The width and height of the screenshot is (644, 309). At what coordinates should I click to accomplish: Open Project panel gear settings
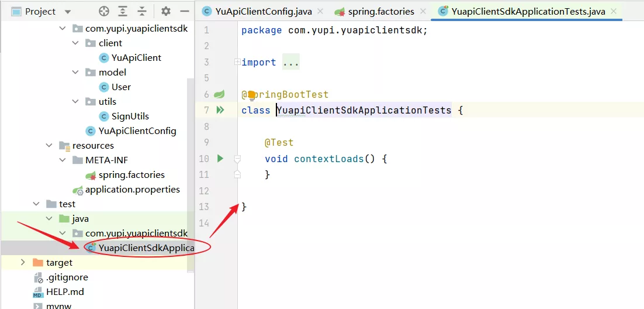point(165,12)
